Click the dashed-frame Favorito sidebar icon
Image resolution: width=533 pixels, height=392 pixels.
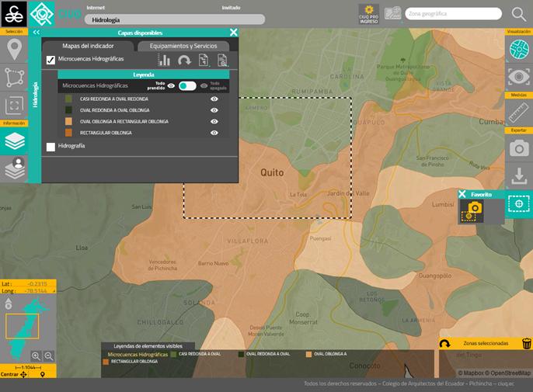pos(519,204)
